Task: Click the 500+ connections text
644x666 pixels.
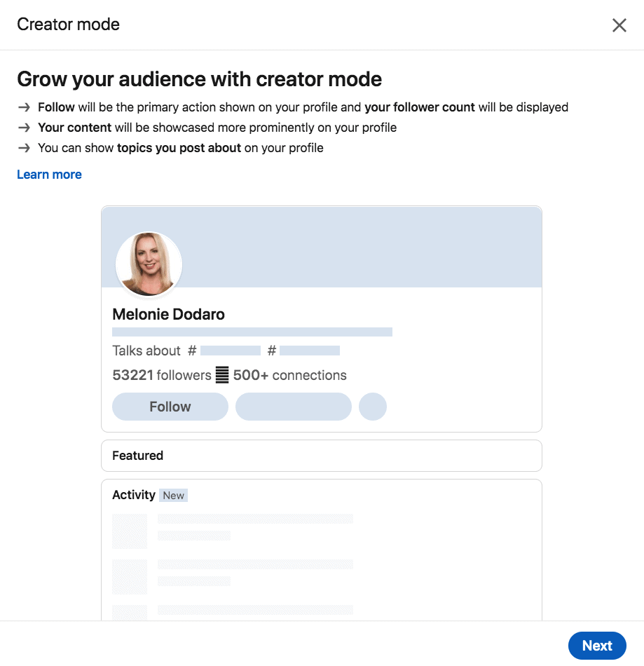Action: [x=290, y=375]
